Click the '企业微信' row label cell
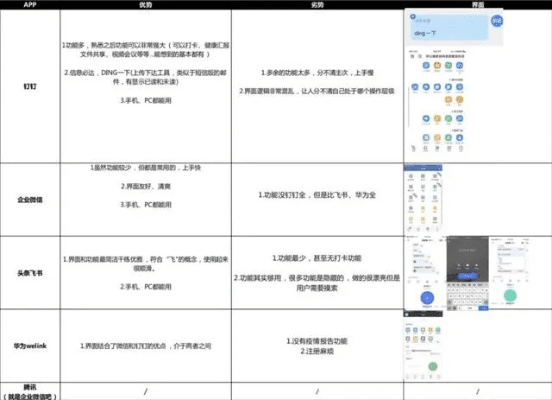552x400 pixels. pyautogui.click(x=30, y=200)
